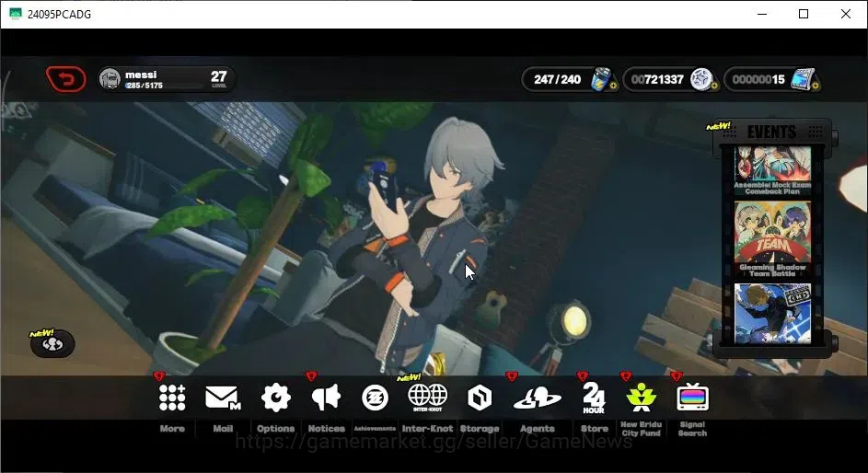
Task: Click the player level 27 indicator
Action: tap(219, 78)
